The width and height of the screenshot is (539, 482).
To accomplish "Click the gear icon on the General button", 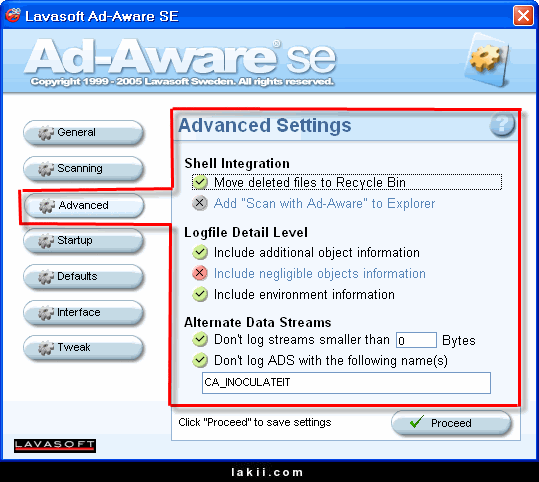I will 46,133.
